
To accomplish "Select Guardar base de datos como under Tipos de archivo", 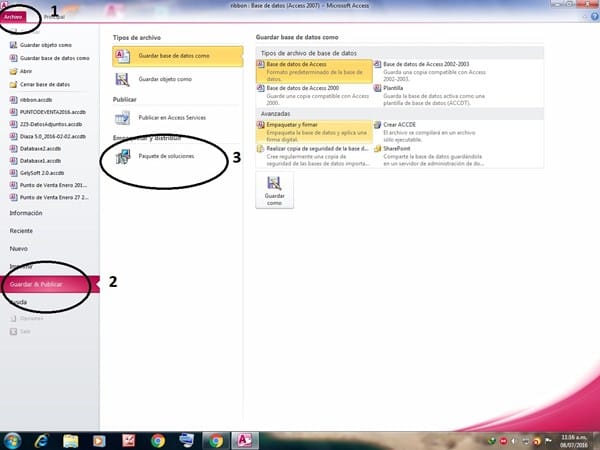I will tap(178, 56).
